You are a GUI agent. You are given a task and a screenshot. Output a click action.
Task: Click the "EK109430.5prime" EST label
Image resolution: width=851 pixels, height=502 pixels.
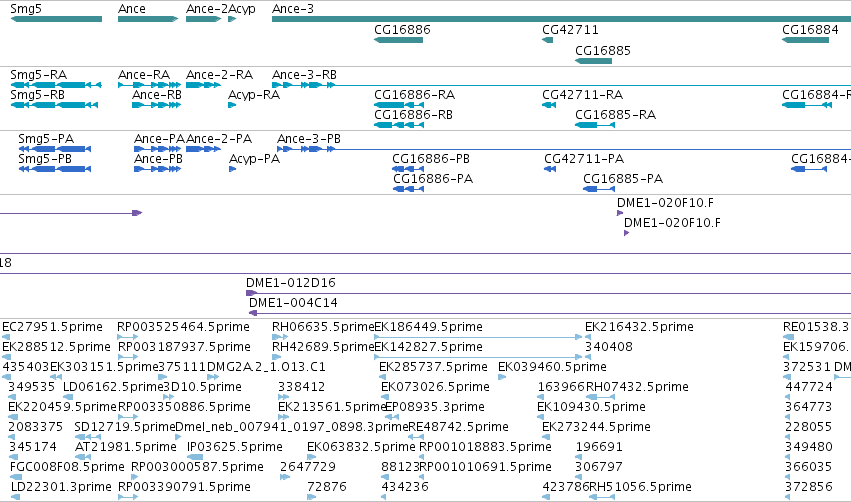pos(592,407)
